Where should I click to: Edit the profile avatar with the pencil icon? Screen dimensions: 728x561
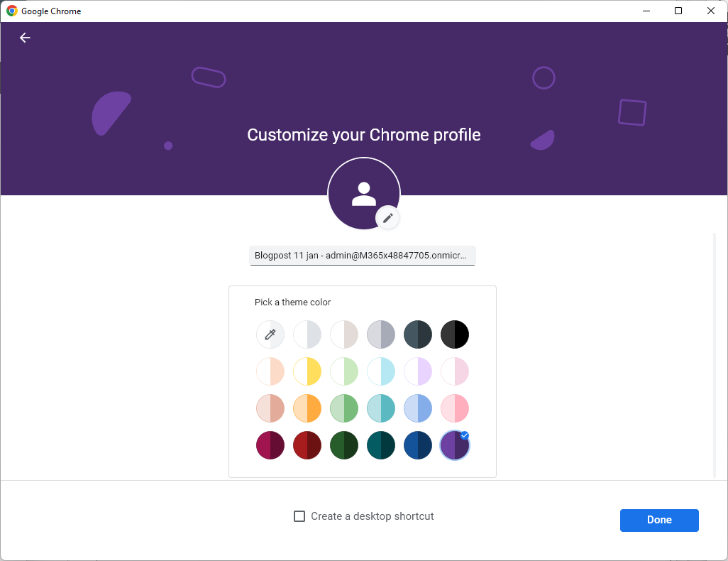tap(388, 218)
